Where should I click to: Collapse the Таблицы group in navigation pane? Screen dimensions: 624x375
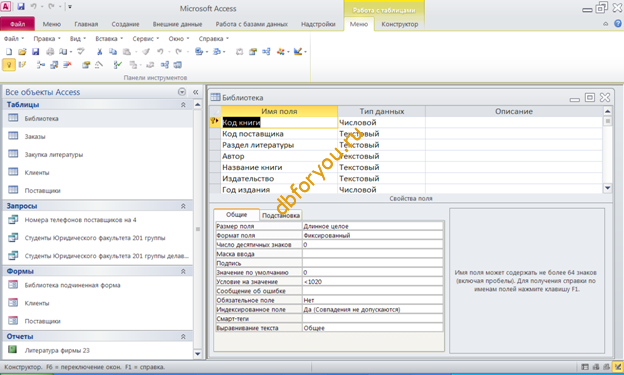point(183,105)
